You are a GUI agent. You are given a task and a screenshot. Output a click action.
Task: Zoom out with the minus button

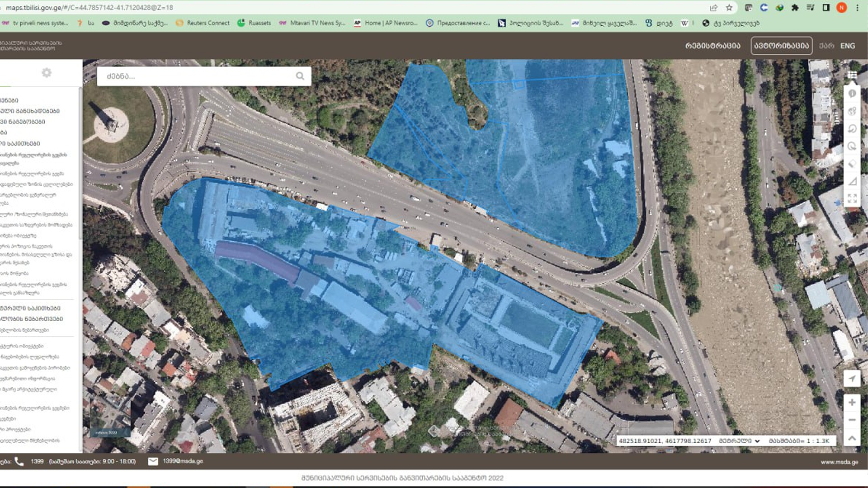[x=852, y=420]
